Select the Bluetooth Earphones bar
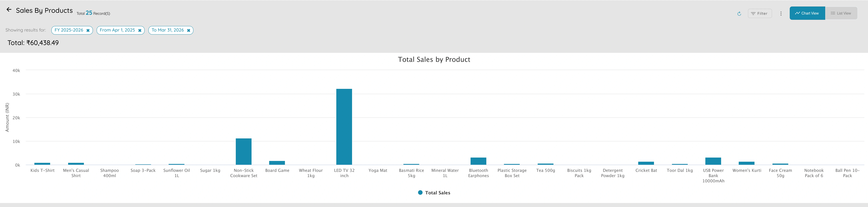 pos(478,161)
